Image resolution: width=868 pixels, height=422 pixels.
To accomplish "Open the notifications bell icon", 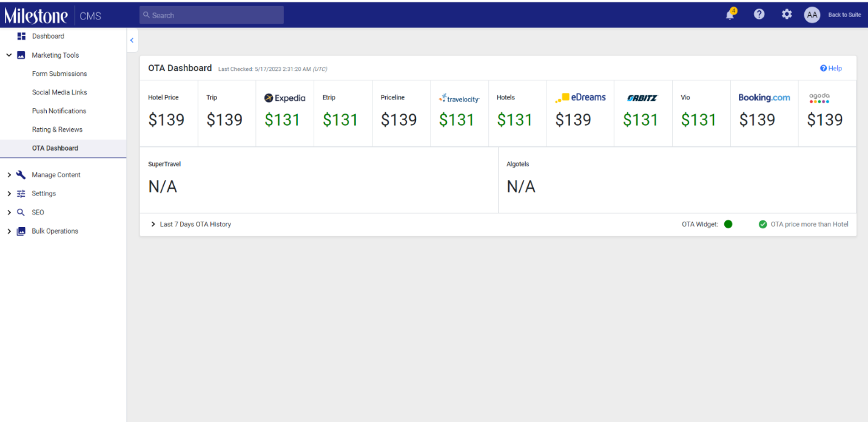I will (731, 15).
